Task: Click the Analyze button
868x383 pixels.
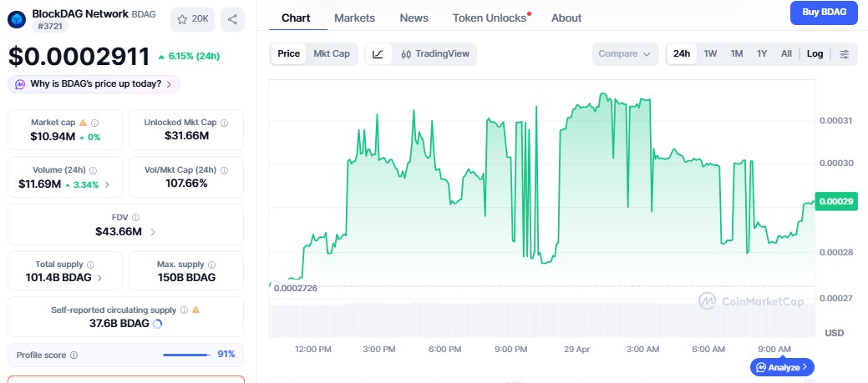Action: click(x=782, y=367)
